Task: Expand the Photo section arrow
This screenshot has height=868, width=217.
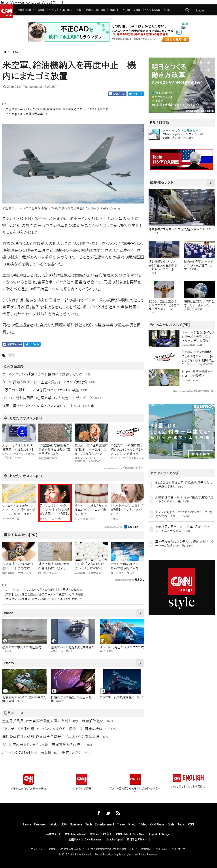Action: click(x=140, y=663)
